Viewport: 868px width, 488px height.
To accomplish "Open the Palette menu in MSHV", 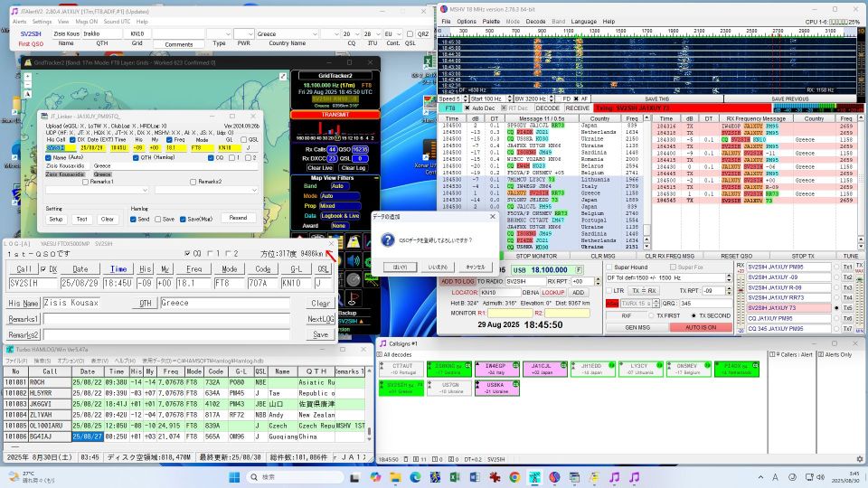I will (x=491, y=20).
